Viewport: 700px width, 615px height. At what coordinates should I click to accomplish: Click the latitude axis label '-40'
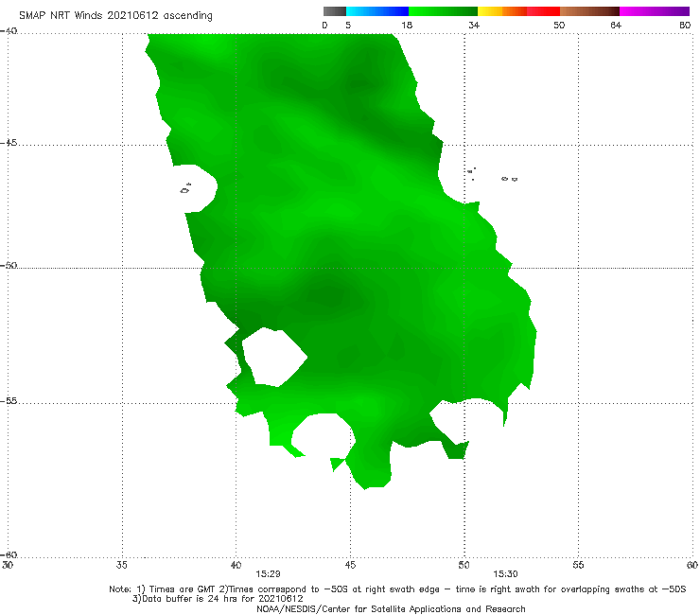[9, 31]
